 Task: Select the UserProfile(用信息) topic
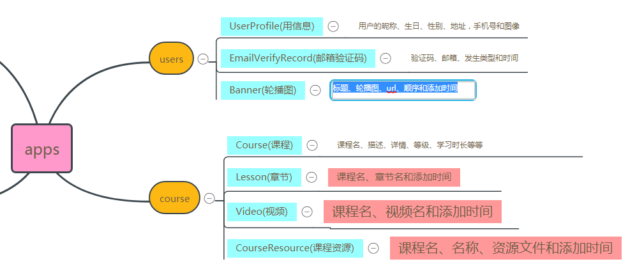(272, 26)
